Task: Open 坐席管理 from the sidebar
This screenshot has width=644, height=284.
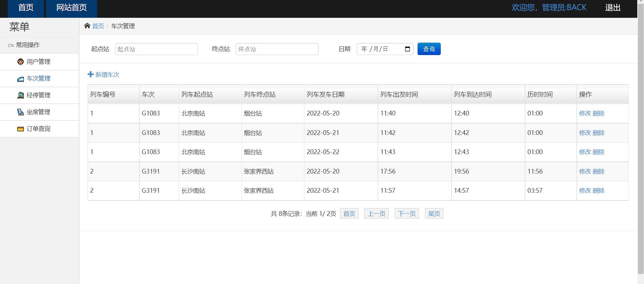Action: pos(39,112)
